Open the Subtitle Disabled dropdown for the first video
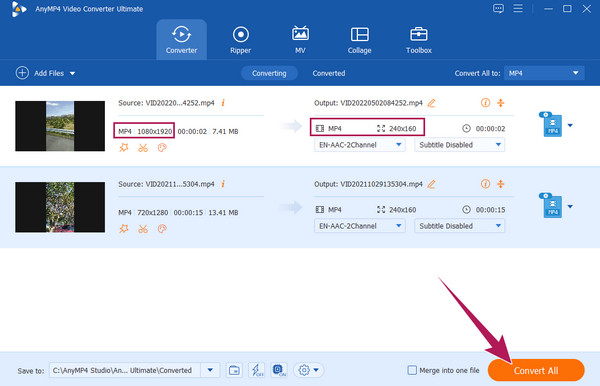600x386 pixels. (x=460, y=145)
